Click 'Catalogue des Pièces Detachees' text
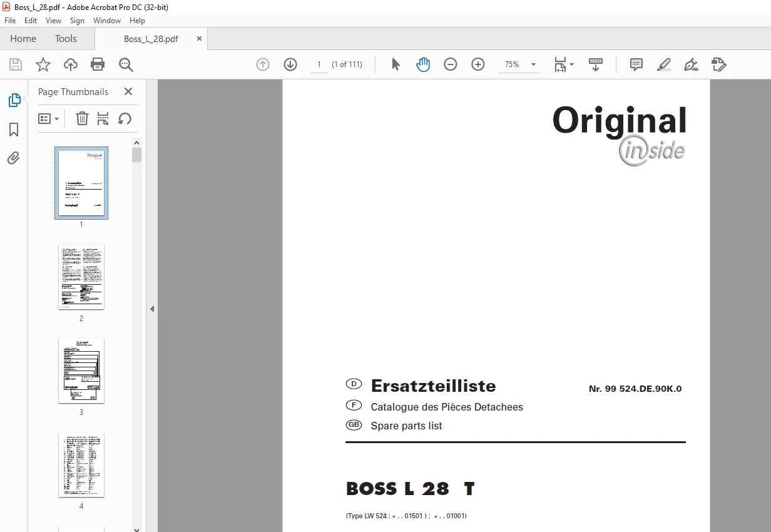 tap(447, 407)
